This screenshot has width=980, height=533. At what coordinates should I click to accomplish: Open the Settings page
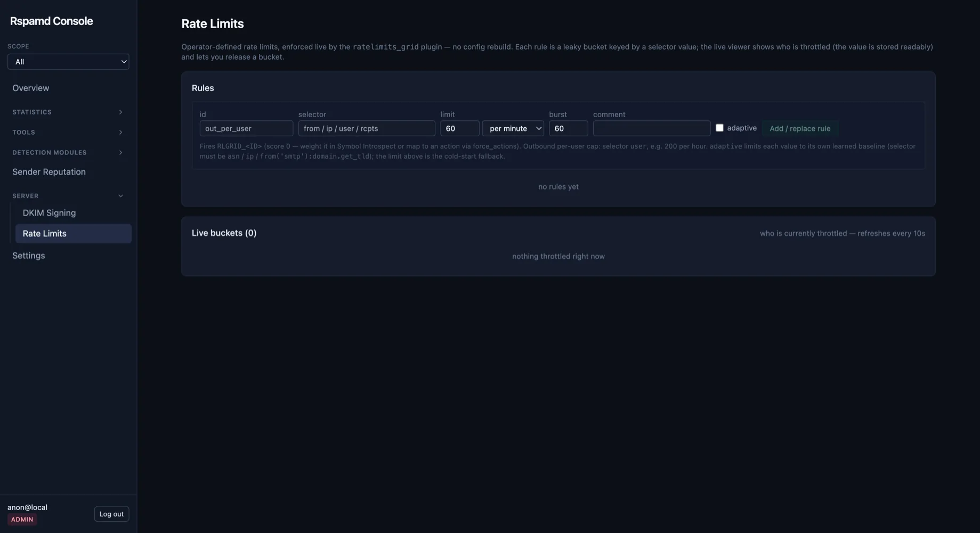[29, 256]
